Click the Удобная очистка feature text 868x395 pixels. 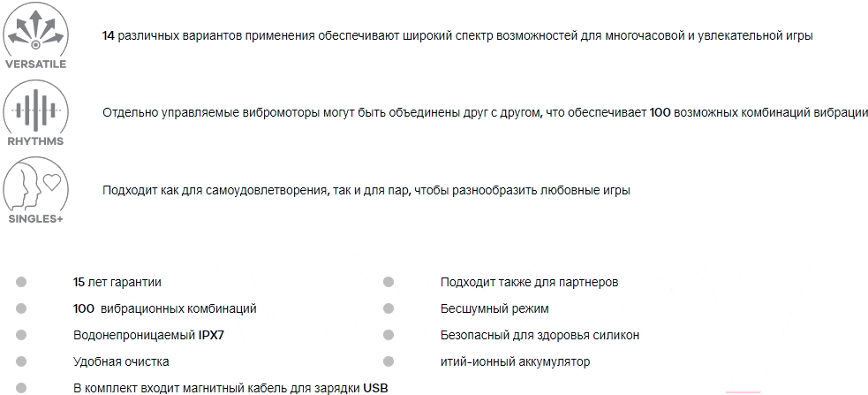pos(121,361)
